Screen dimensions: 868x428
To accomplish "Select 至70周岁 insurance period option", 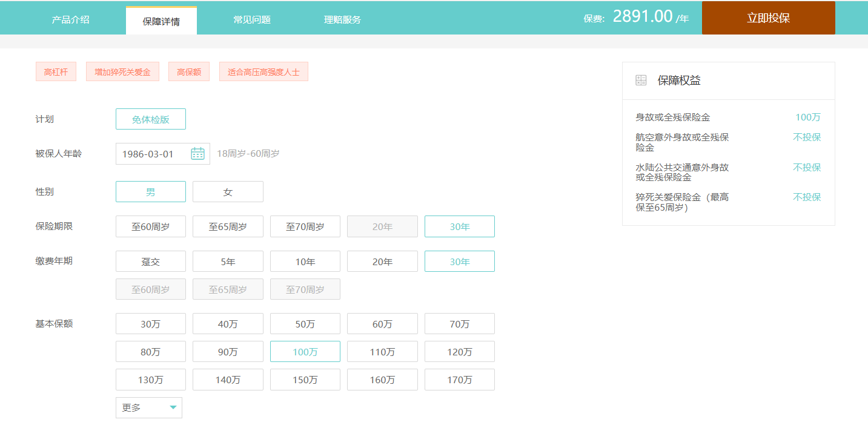I will click(305, 227).
